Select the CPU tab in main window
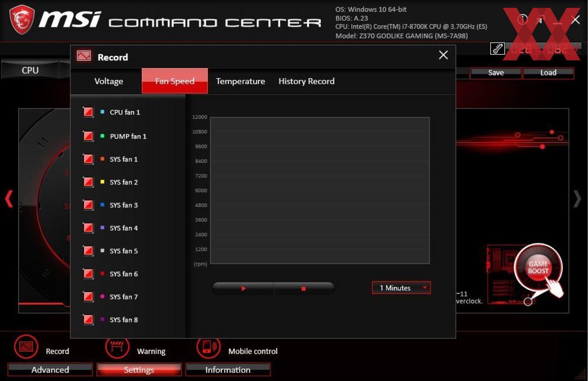Viewport: 588px width, 381px height. click(30, 70)
